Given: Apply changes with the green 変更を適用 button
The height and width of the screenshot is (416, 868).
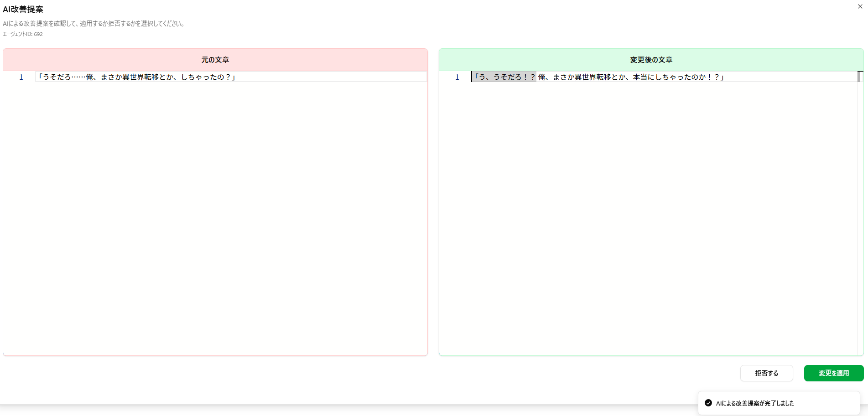Looking at the screenshot, I should click(x=833, y=373).
